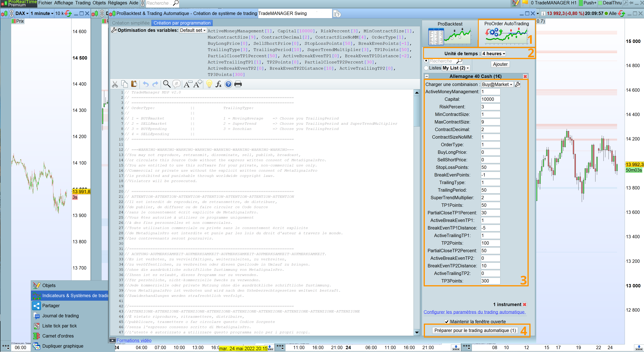This screenshot has height=352, width=644.
Task: Open Carnet d'ordres entry
Action: pos(69,336)
